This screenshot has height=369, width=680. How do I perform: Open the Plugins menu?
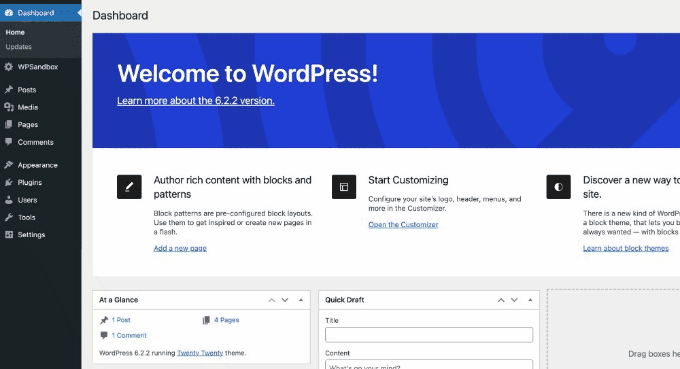(x=40, y=183)
